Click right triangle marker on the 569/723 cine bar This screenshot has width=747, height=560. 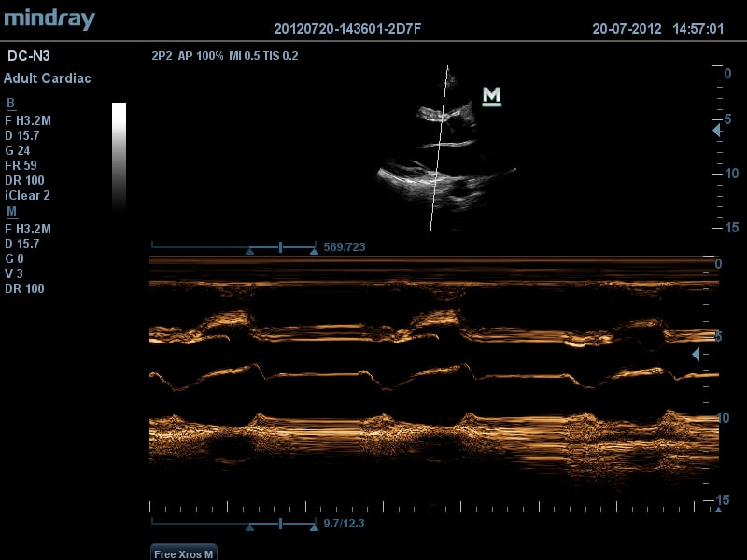313,251
